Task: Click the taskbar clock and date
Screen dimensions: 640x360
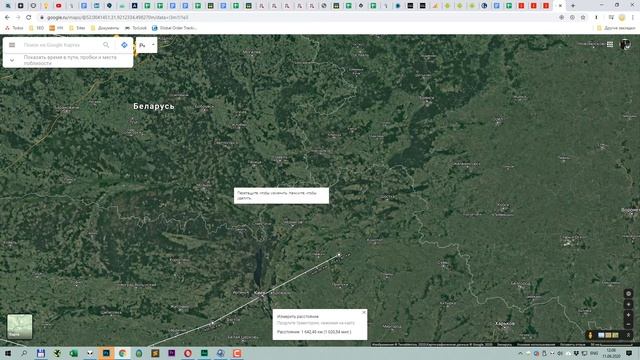Action: click(611, 353)
